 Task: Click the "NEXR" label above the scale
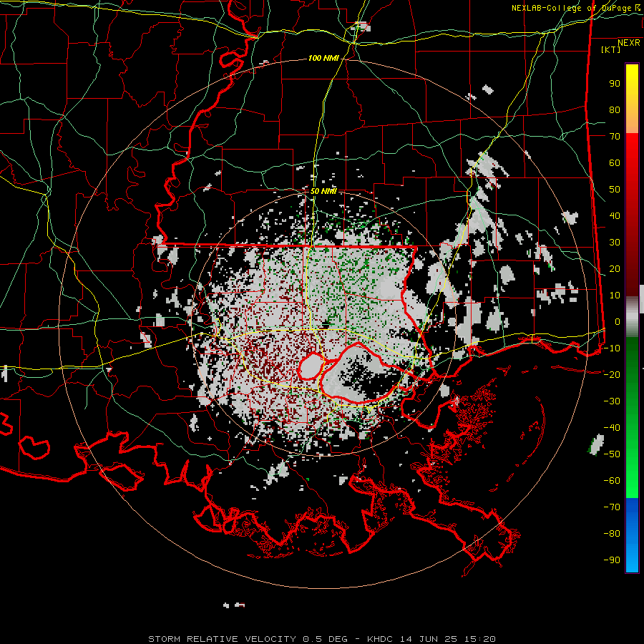629,43
